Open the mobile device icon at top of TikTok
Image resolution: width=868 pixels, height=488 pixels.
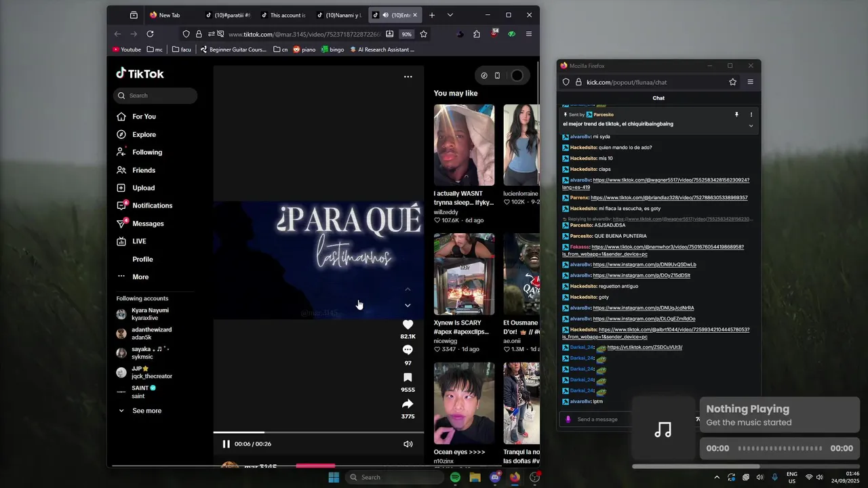497,75
